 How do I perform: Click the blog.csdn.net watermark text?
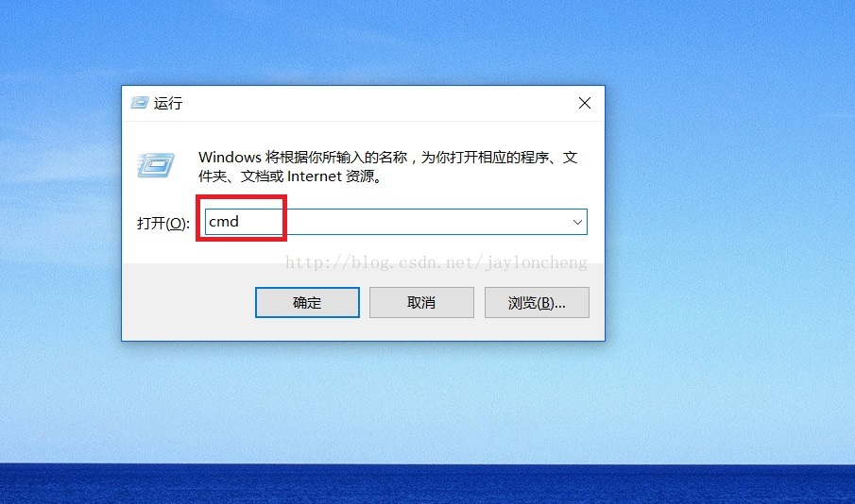tap(436, 262)
